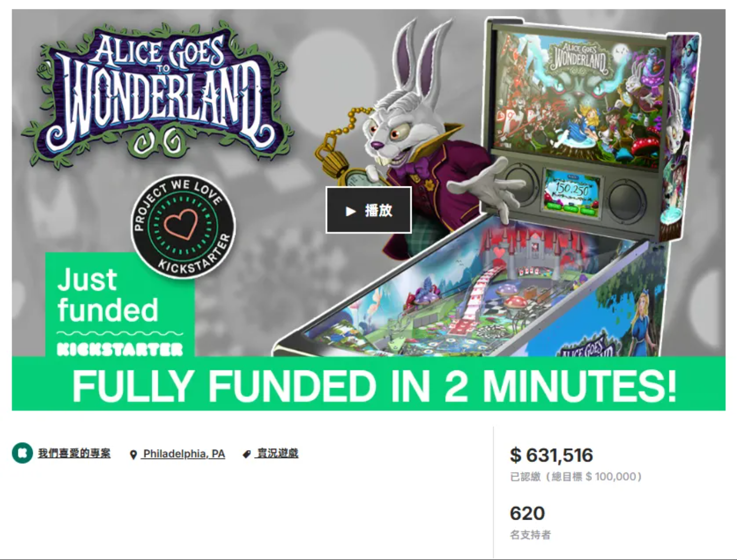Click the green Kickstarter K icon

click(22, 453)
